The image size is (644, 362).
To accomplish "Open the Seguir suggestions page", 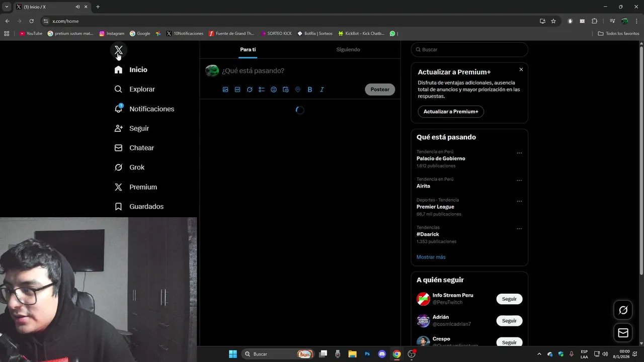I will point(132,128).
